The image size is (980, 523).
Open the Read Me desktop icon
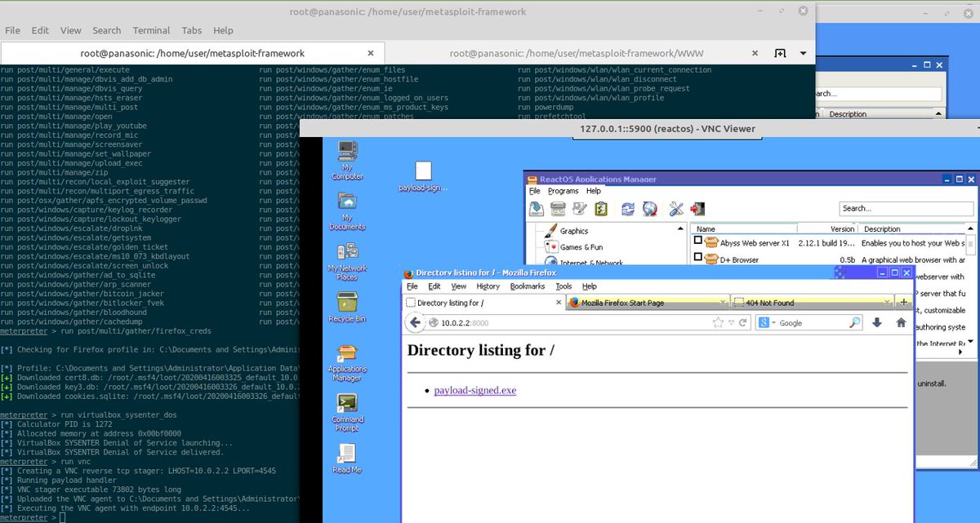click(x=347, y=459)
